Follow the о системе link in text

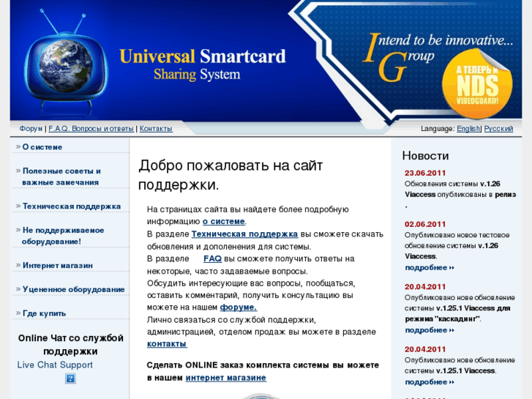pos(224,221)
